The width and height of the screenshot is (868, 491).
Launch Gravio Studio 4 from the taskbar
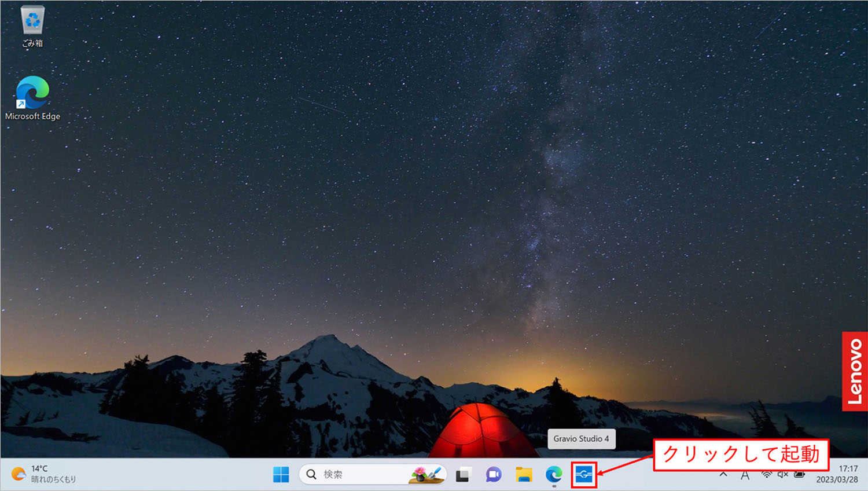pyautogui.click(x=583, y=475)
